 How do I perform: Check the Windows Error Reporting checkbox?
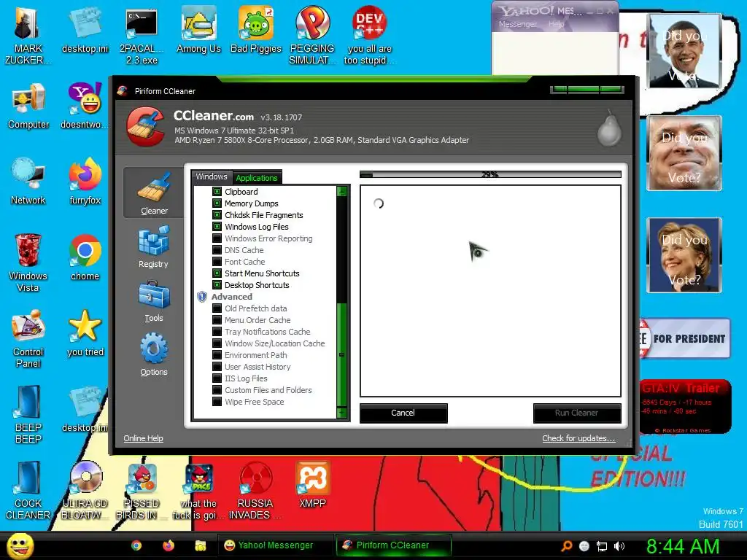coord(217,238)
